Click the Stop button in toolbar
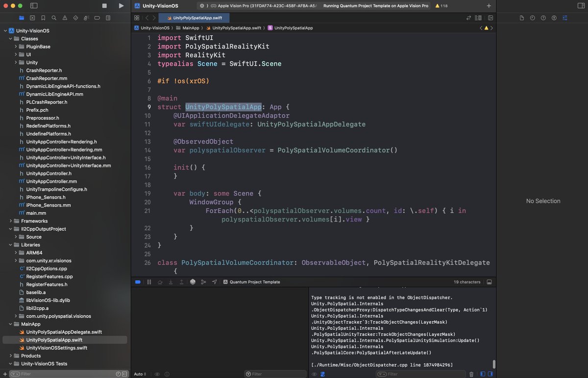 pyautogui.click(x=104, y=5)
